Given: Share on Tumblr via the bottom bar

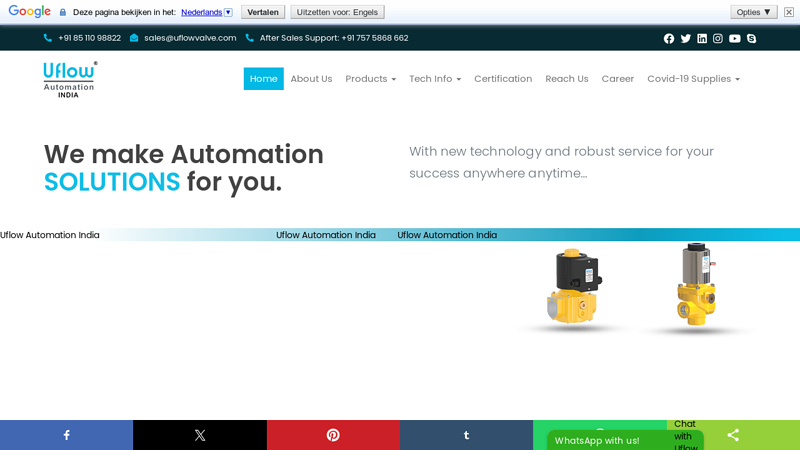Looking at the screenshot, I should coord(466,435).
